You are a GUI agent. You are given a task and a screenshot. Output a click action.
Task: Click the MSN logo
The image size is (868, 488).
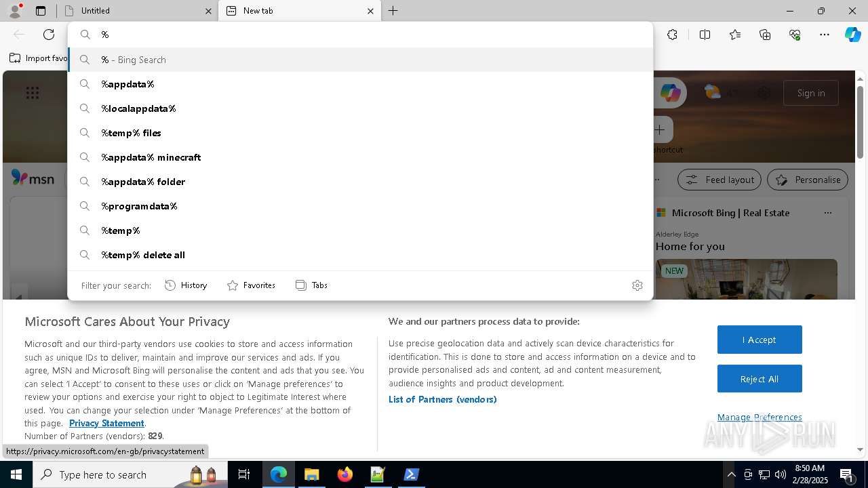[x=33, y=178]
